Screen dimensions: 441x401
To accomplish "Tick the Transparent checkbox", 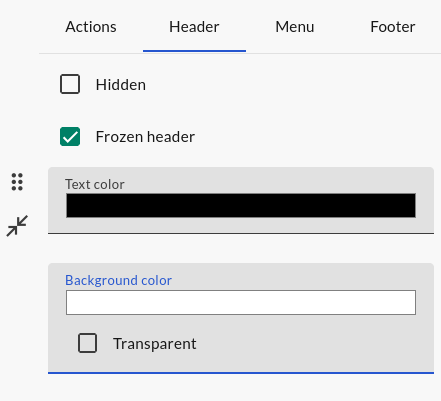I will (87, 343).
